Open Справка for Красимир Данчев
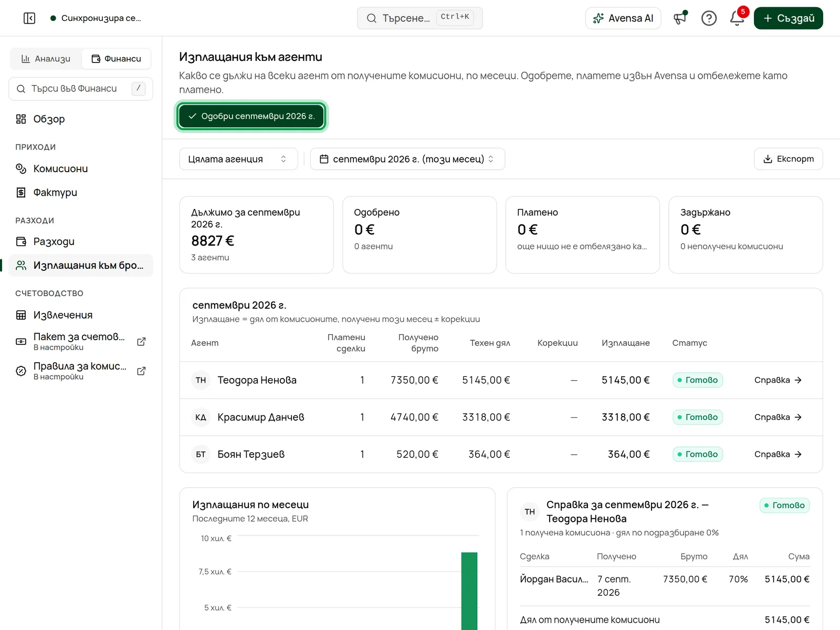Image resolution: width=840 pixels, height=630 pixels. [x=778, y=417]
